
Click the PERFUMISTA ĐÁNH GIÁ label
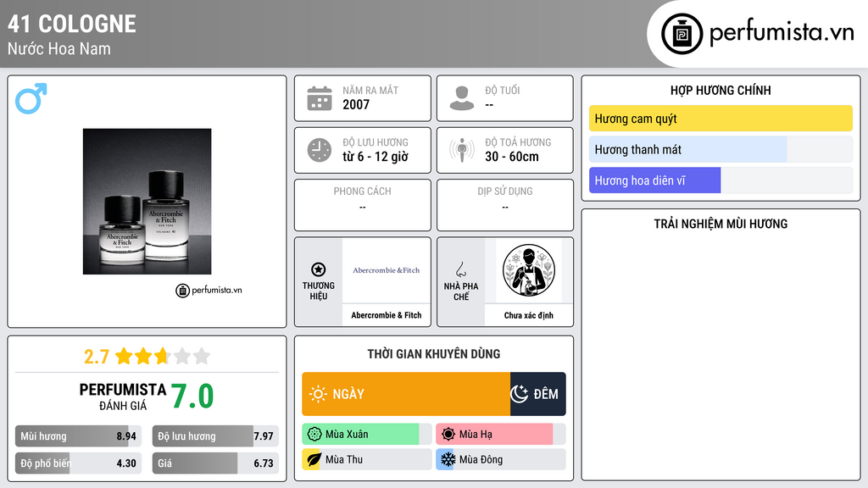coord(123,396)
